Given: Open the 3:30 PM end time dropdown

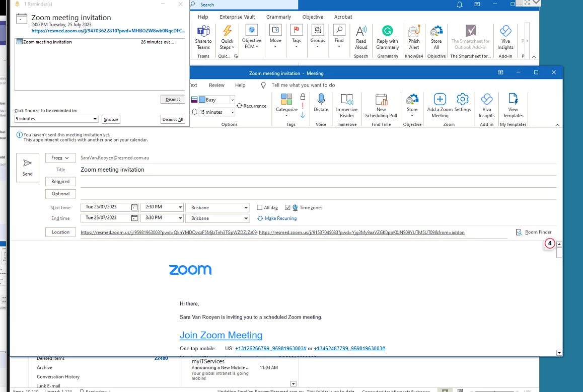Looking at the screenshot, I should [180, 218].
